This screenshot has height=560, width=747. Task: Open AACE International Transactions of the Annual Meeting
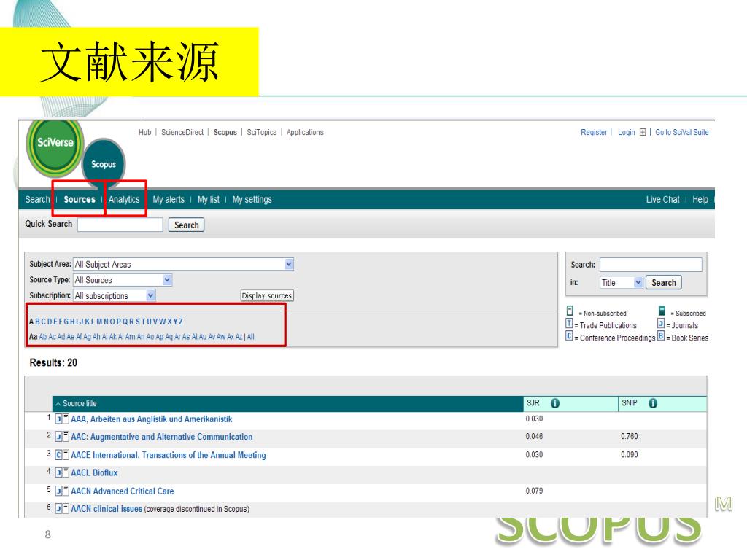click(x=169, y=455)
